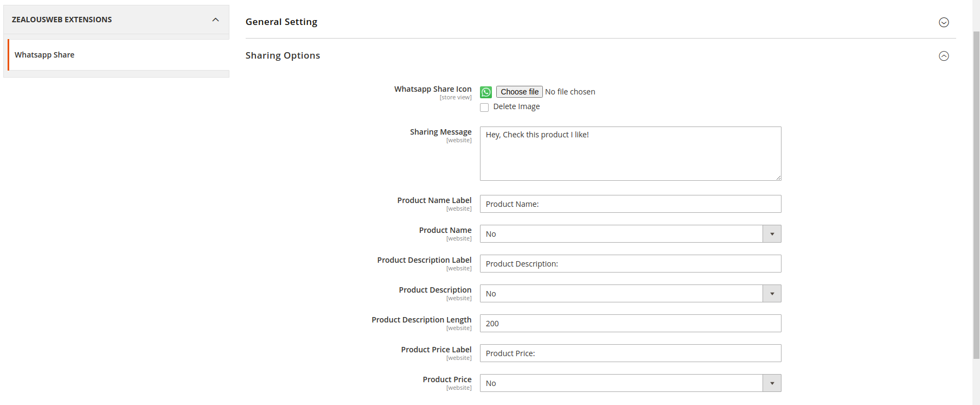Grab the Sharing Message textarea resize handle
This screenshot has height=405, width=980.
point(778,178)
